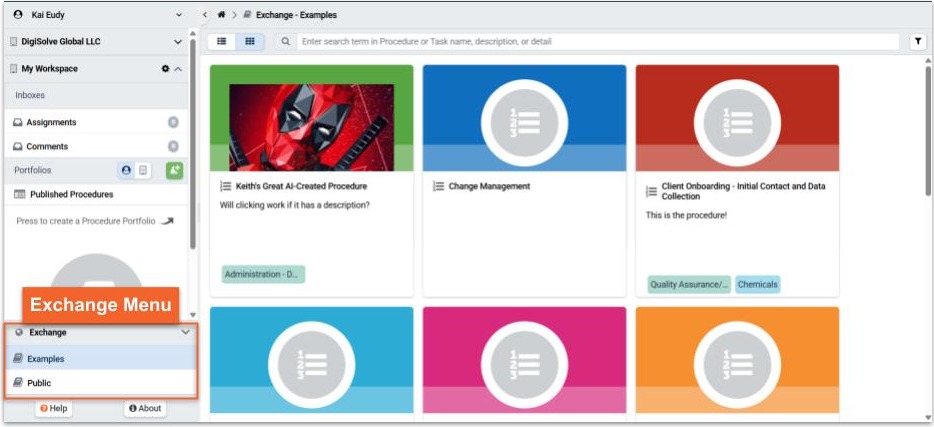934x427 pixels.
Task: Select Public in Exchange menu
Action: click(101, 383)
